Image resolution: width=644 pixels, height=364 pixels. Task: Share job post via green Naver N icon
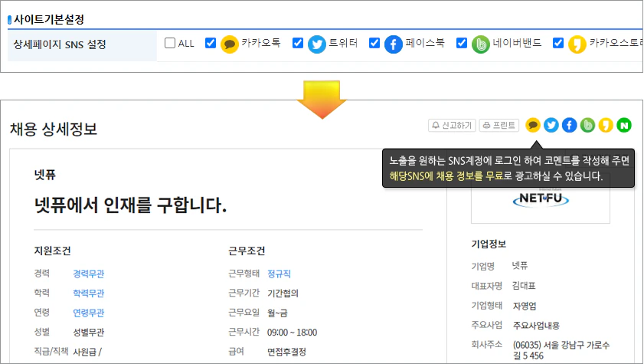[x=624, y=125]
